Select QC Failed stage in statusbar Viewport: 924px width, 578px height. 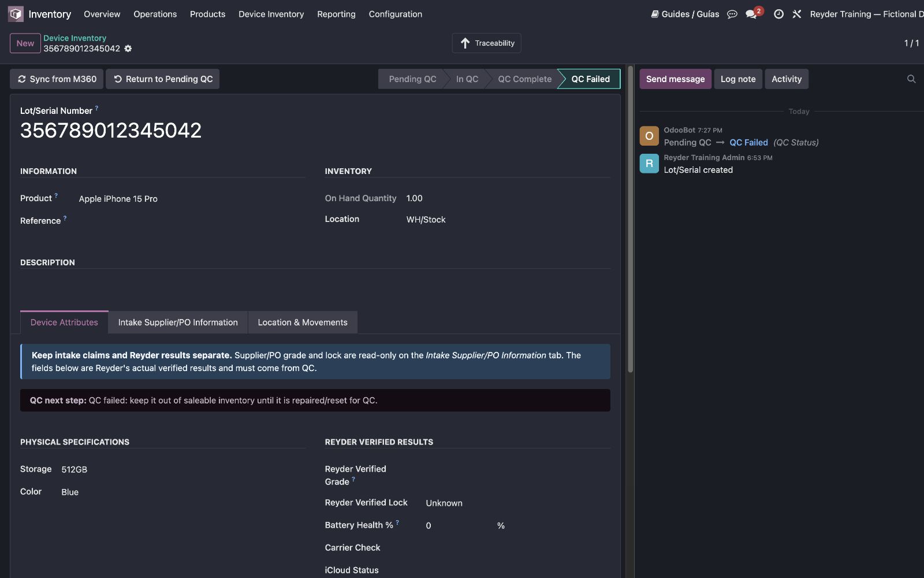590,79
